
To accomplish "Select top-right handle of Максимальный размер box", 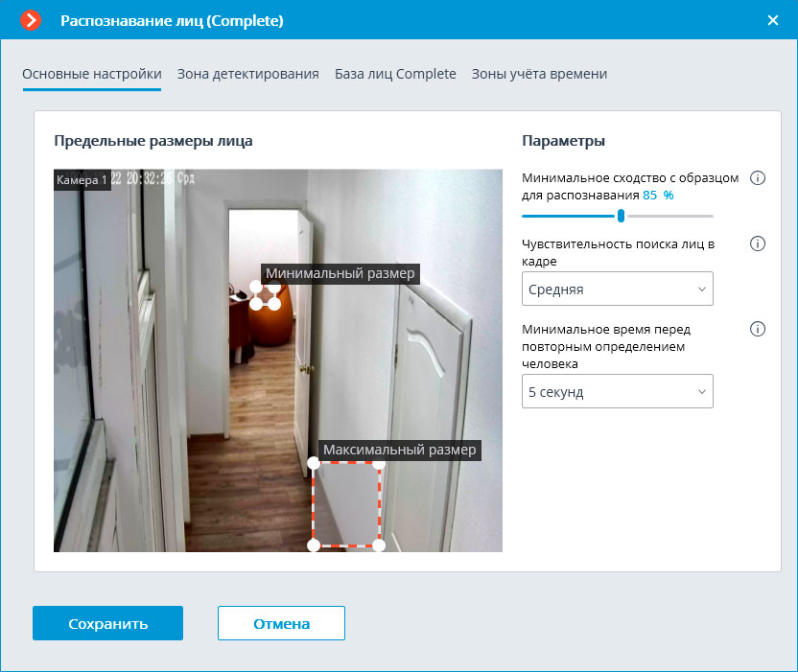I will [379, 463].
